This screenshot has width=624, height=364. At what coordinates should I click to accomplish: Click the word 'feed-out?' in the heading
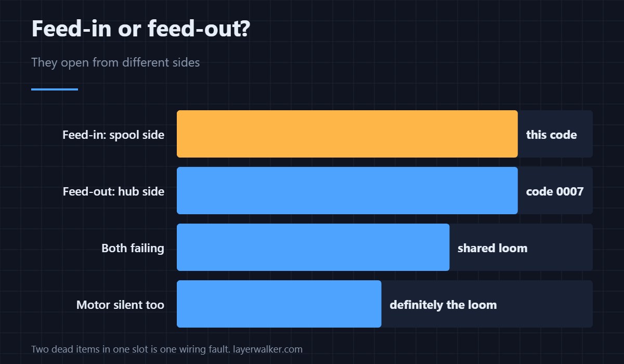pyautogui.click(x=199, y=29)
